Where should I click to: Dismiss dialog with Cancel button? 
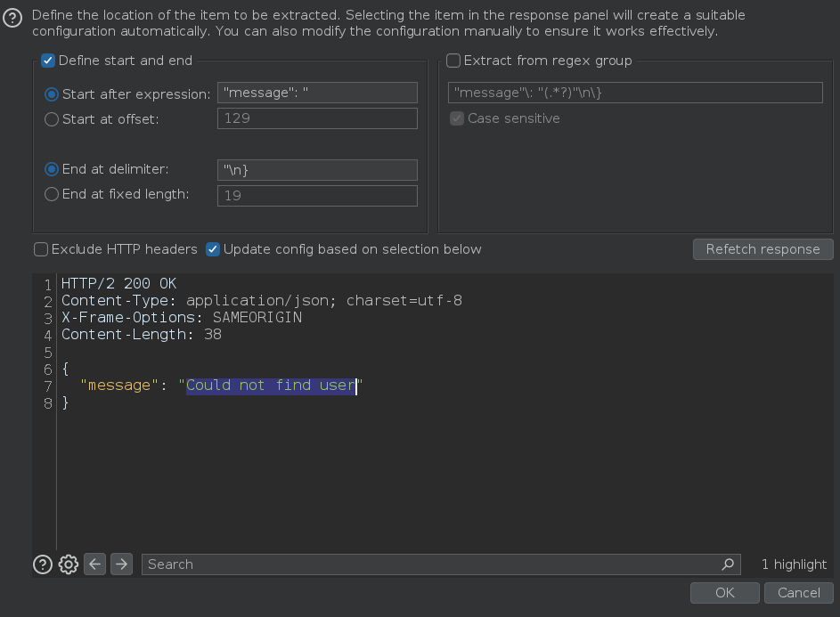[799, 593]
